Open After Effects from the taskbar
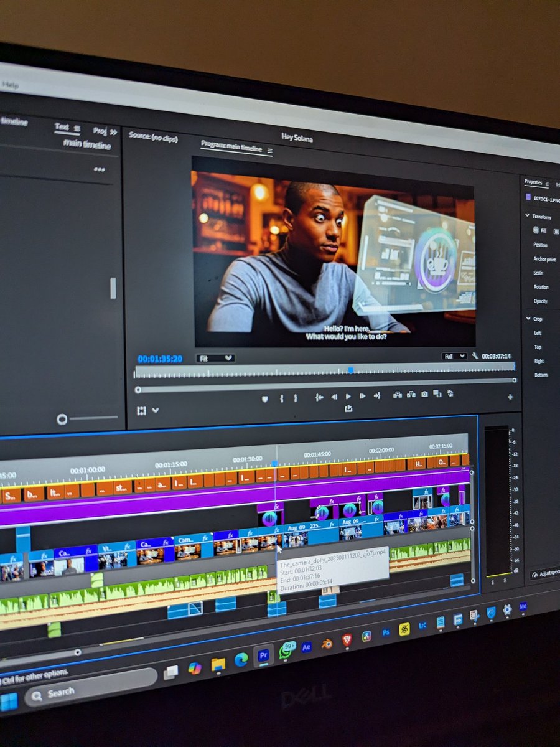Viewport: 560px width, 747px height. (306, 647)
